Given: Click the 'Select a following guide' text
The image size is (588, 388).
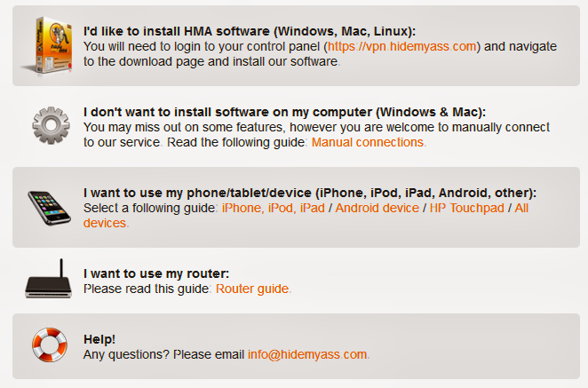Looking at the screenshot, I should (149, 208).
